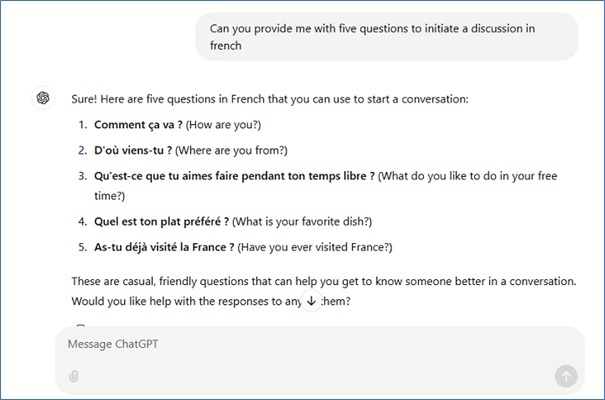Click the bold question "D'où viens-tu ?"

point(134,150)
